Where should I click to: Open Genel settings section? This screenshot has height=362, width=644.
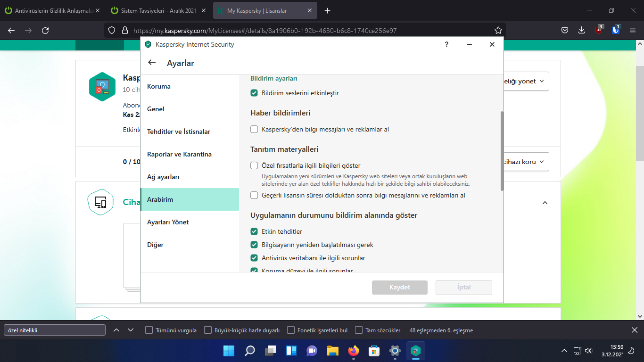pyautogui.click(x=190, y=109)
